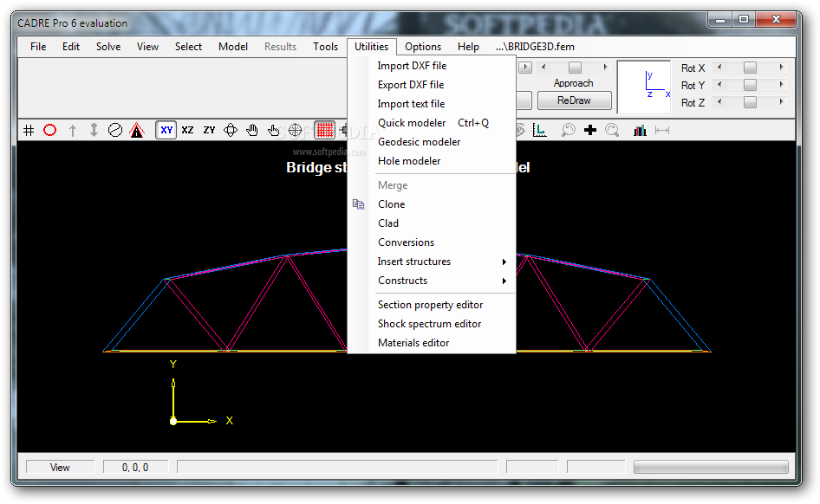Switch to ZY view plane
Image resolution: width=820 pixels, height=504 pixels.
tap(209, 130)
